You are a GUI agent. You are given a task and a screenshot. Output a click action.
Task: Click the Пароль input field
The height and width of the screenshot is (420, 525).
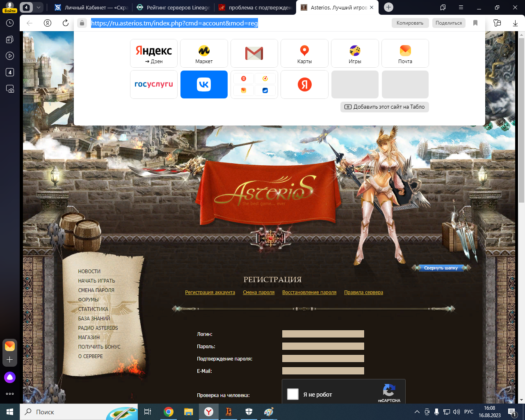(x=323, y=346)
